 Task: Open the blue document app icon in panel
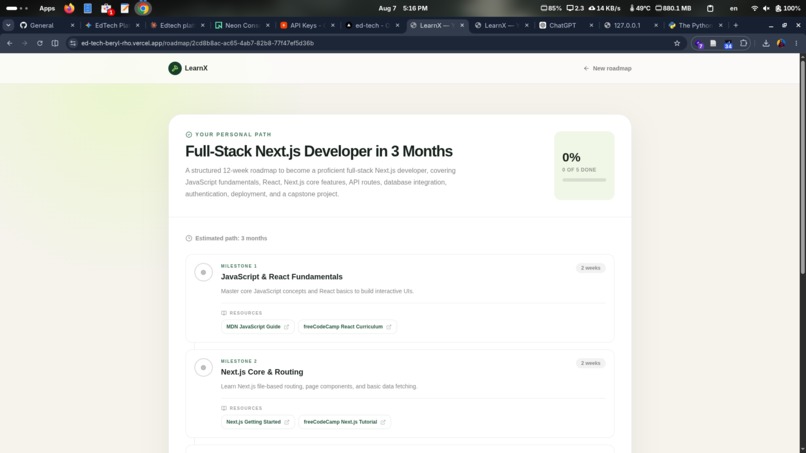pyautogui.click(x=88, y=8)
